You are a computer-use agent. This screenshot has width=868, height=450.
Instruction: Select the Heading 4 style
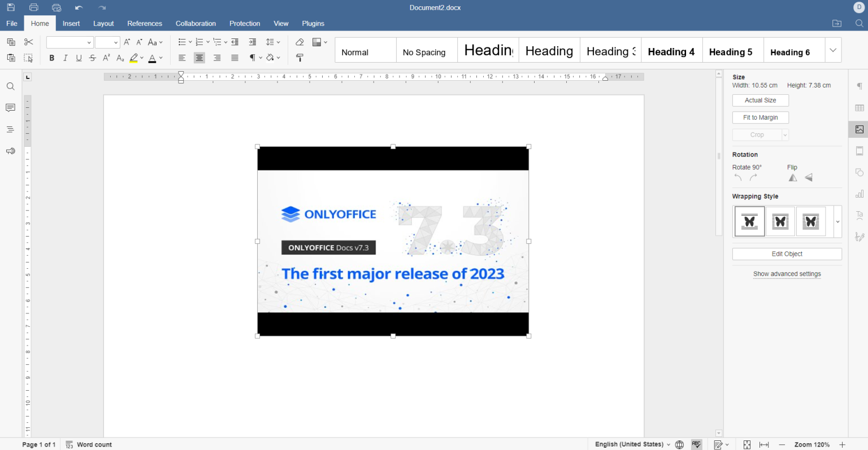click(x=671, y=51)
